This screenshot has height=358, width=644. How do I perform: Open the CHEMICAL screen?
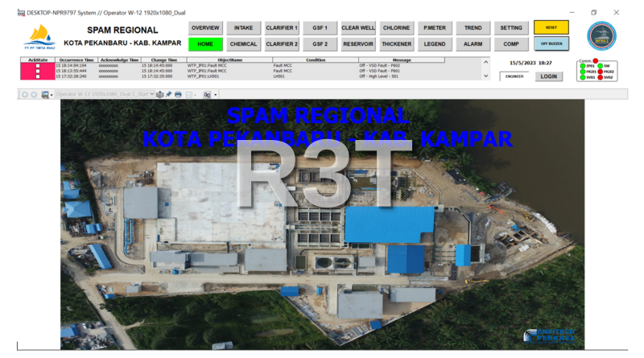pyautogui.click(x=244, y=44)
